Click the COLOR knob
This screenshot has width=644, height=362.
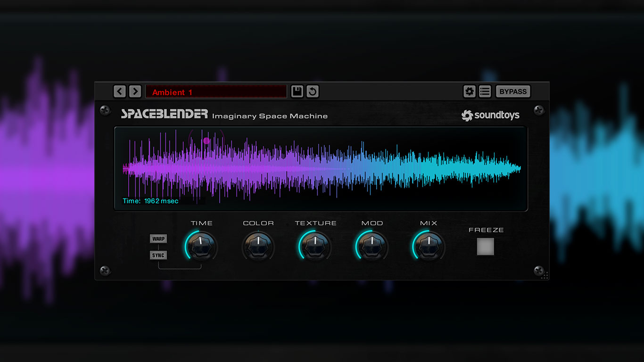click(x=258, y=246)
